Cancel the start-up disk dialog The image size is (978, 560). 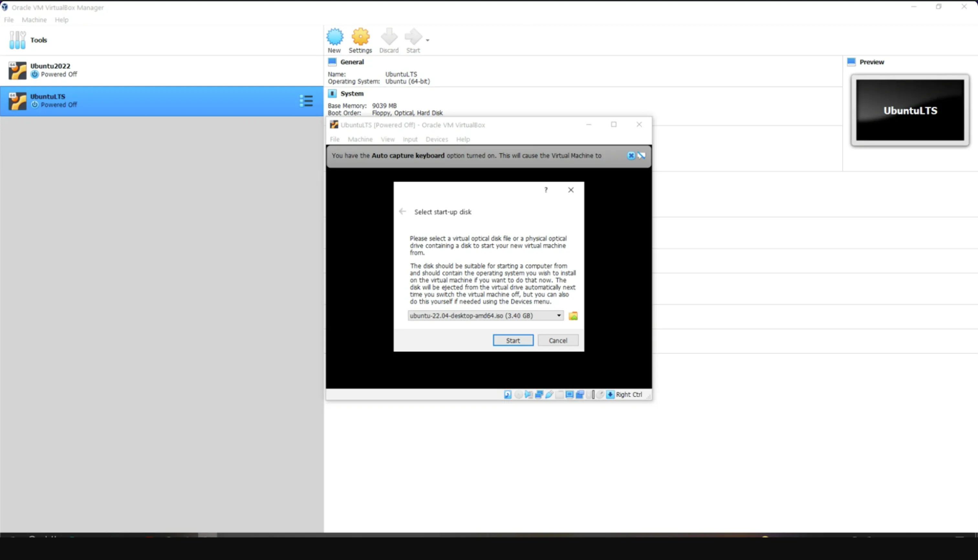558,340
